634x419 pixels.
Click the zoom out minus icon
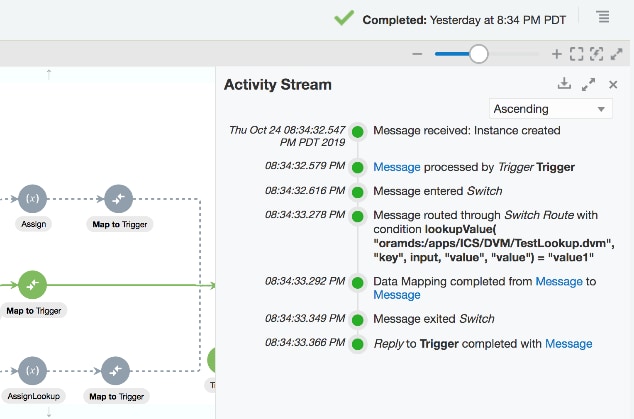pyautogui.click(x=417, y=54)
